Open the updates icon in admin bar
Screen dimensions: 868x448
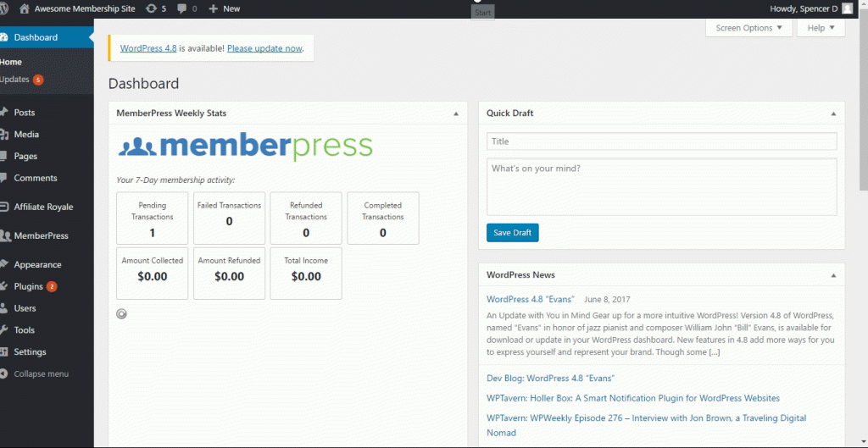(151, 8)
